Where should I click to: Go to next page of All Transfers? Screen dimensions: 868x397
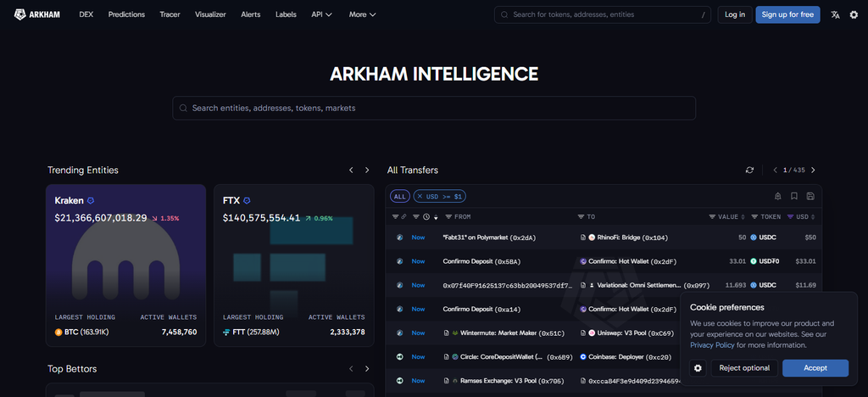point(813,170)
